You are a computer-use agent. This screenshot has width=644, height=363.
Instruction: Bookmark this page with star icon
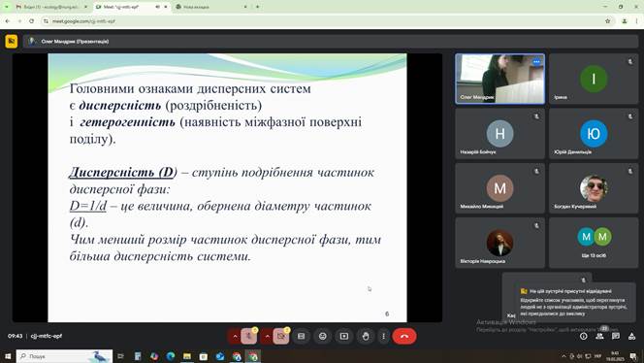point(607,21)
